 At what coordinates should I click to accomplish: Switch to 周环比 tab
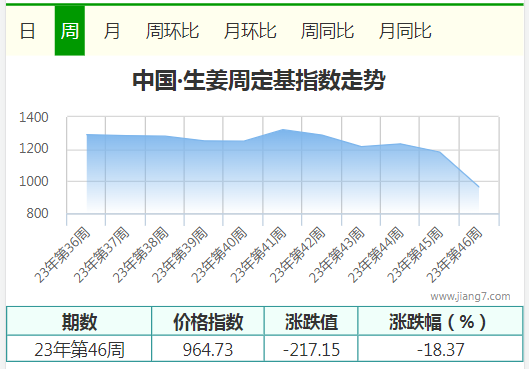172,31
